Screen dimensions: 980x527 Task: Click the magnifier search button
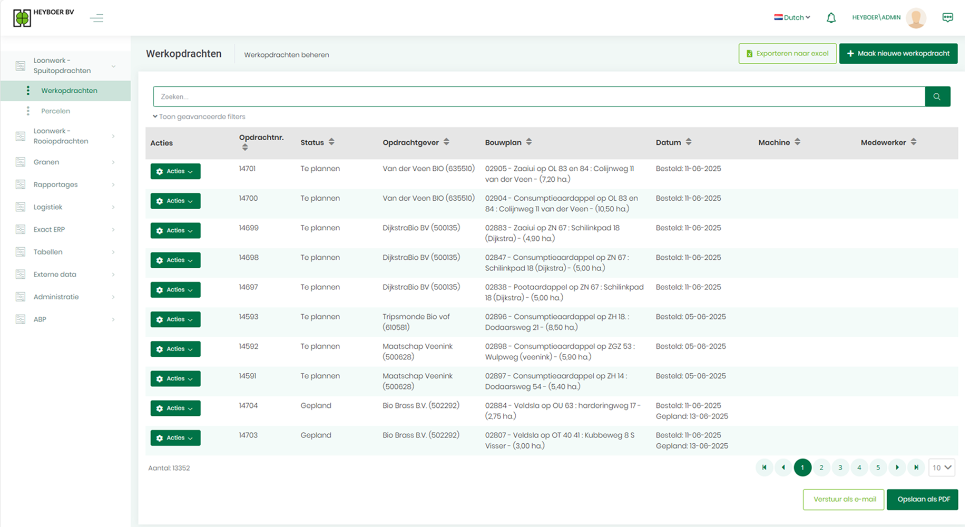[937, 96]
